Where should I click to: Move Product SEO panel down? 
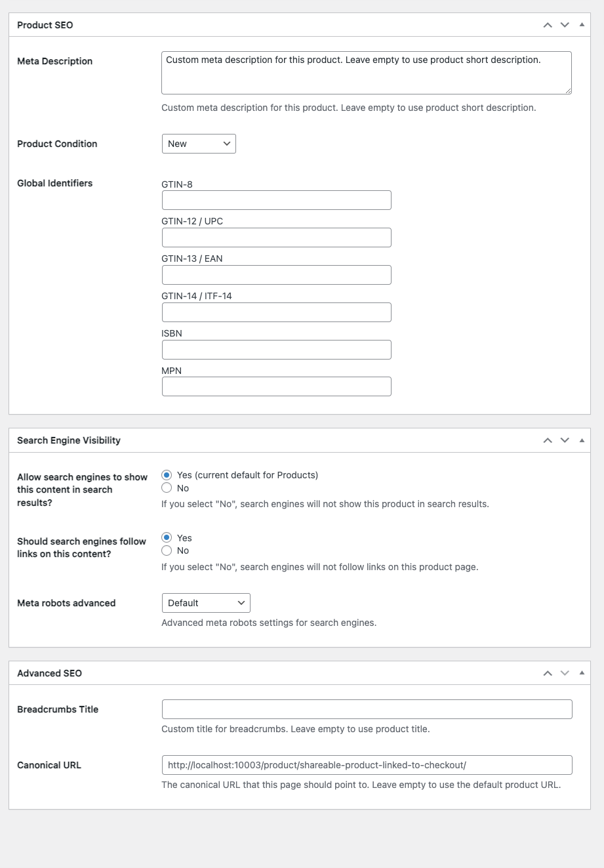pyautogui.click(x=565, y=25)
